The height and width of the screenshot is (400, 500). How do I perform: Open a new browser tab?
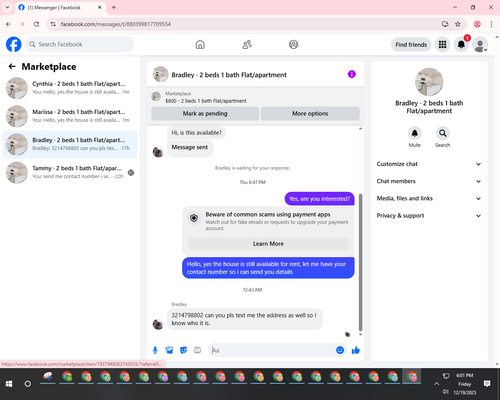114,7
